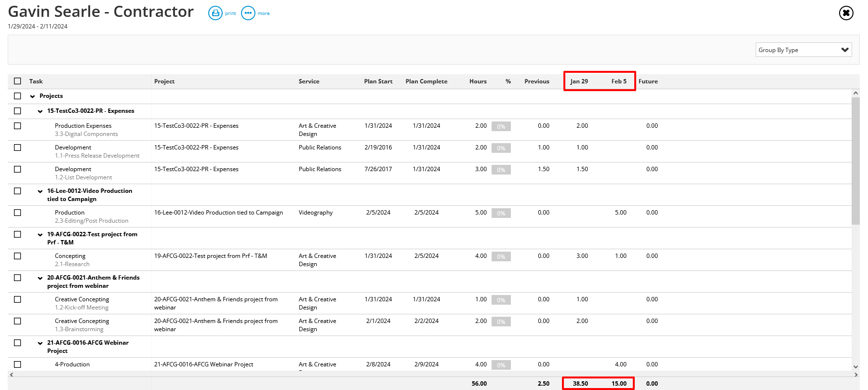Select the Production Expenses task checkbox
868x390 pixels.
coord(18,126)
